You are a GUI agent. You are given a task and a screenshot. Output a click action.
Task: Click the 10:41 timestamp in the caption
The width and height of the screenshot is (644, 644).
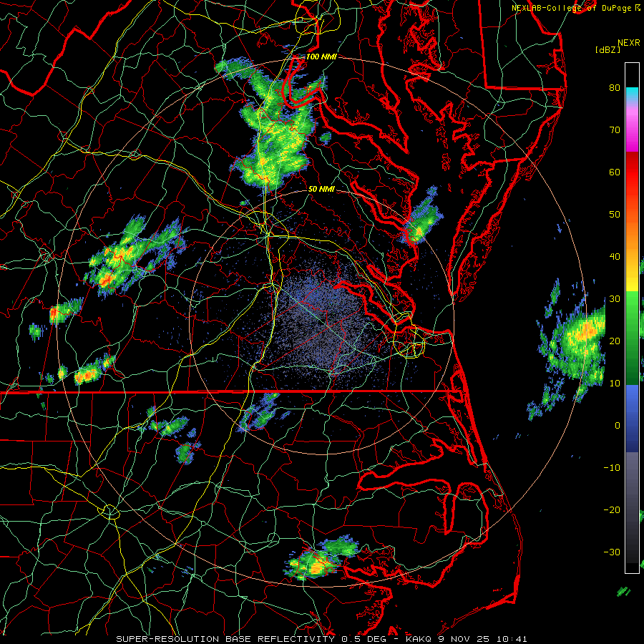[x=512, y=639]
